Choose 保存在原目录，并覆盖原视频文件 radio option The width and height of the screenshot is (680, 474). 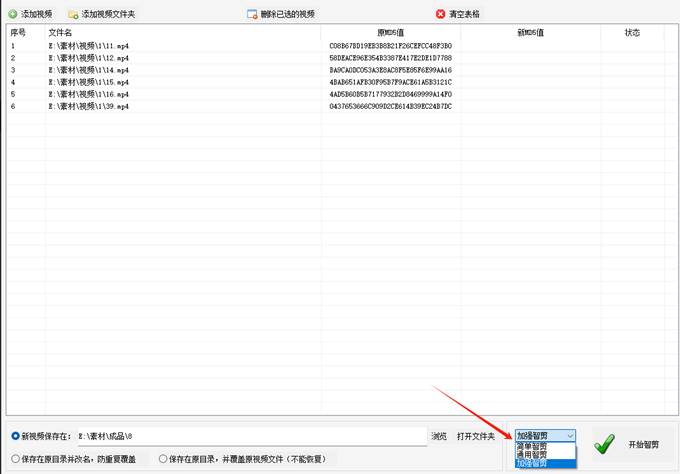click(163, 458)
